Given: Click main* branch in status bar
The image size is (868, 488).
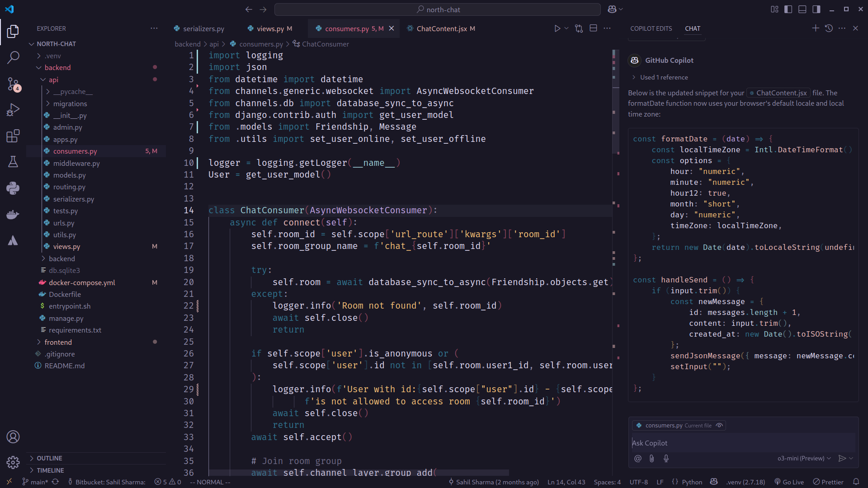Looking at the screenshot, I should pos(35,482).
